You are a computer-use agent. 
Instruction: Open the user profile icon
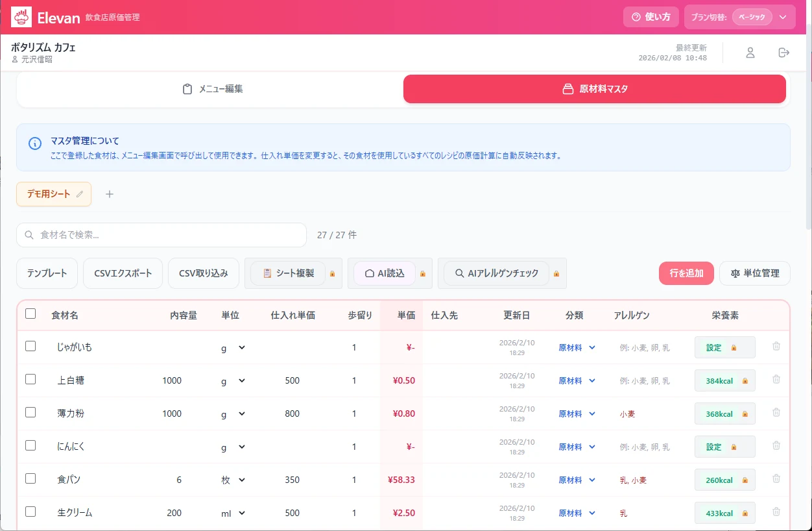(x=750, y=53)
